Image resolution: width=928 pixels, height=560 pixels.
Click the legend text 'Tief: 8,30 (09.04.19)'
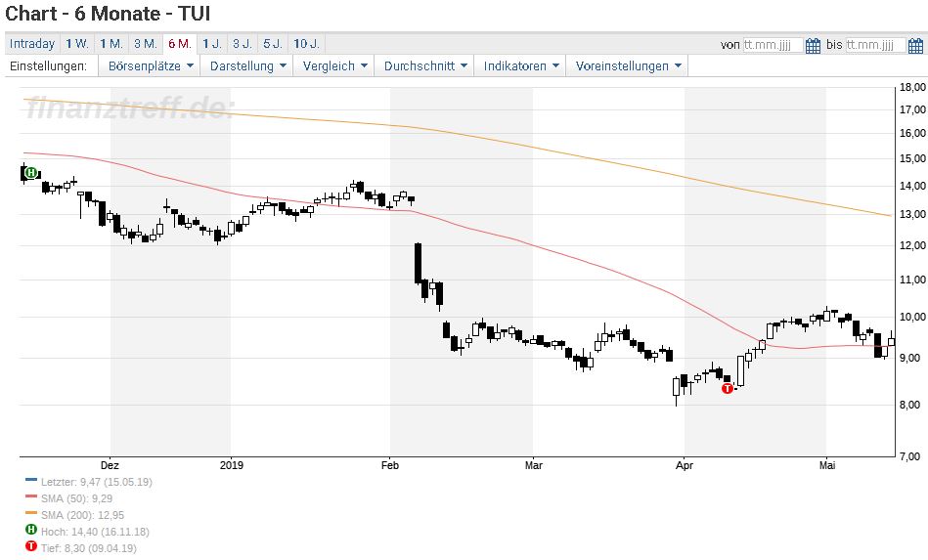pos(89,548)
